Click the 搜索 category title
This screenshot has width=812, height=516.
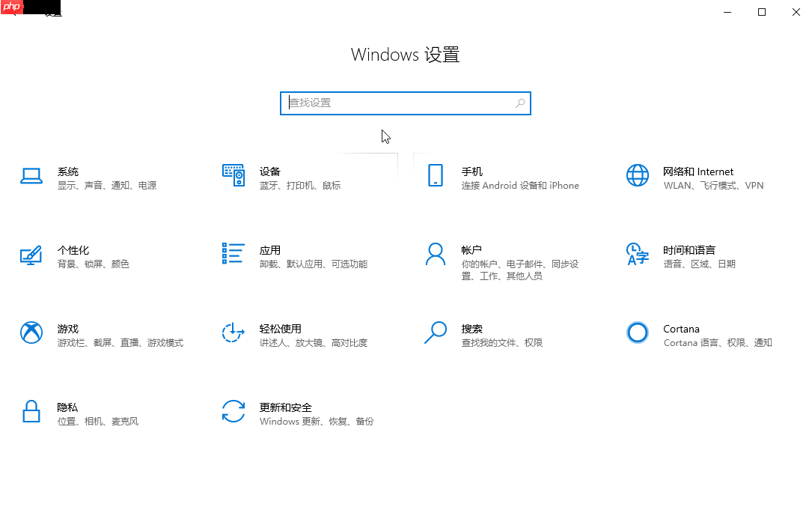tap(471, 329)
